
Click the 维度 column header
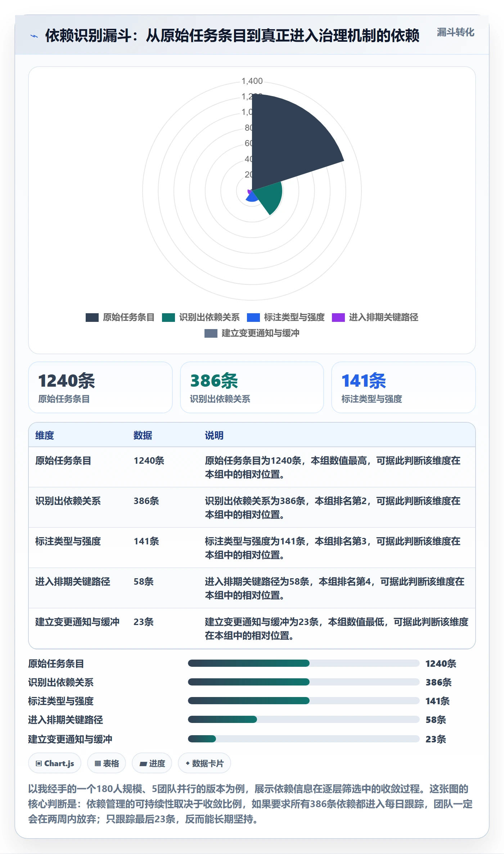45,435
